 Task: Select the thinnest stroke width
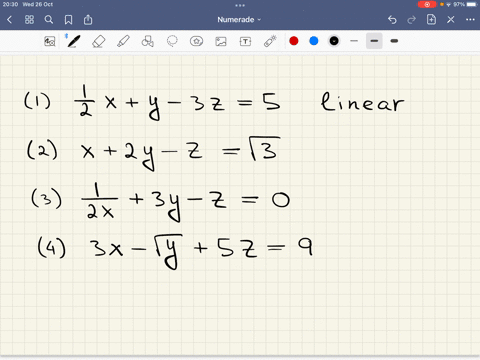354,41
